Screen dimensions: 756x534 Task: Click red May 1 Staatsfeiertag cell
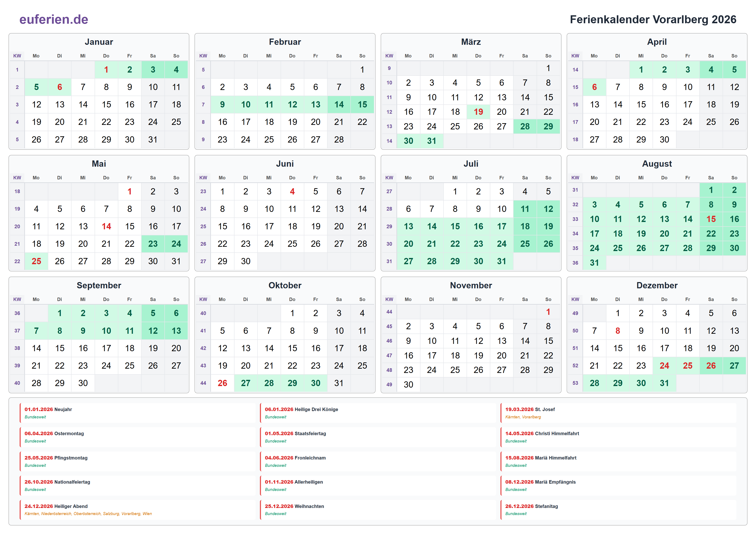[x=129, y=191]
